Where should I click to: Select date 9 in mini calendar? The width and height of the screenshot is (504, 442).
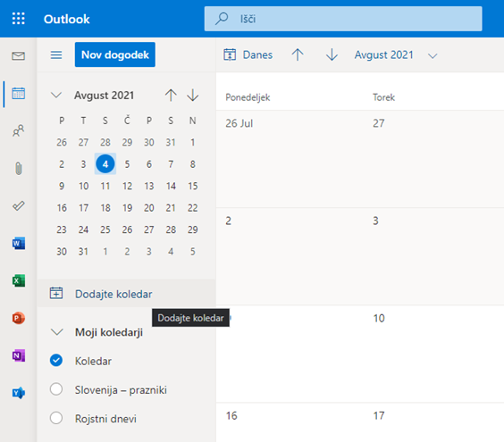coord(62,186)
